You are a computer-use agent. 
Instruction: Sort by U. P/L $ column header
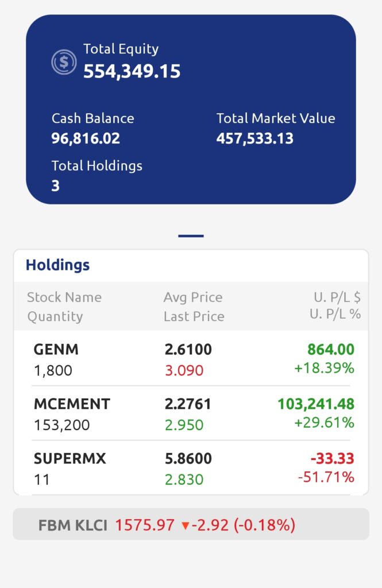tap(337, 297)
